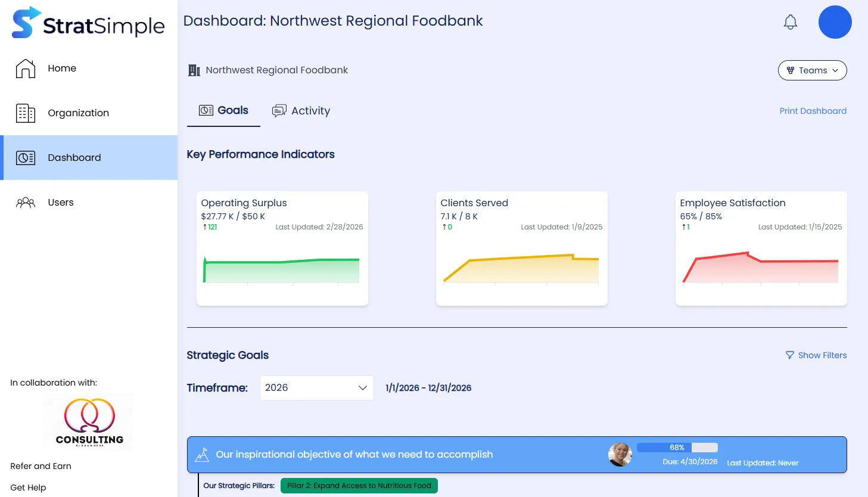Open the Clients Served KPI chart
The image size is (868, 497).
(x=522, y=268)
